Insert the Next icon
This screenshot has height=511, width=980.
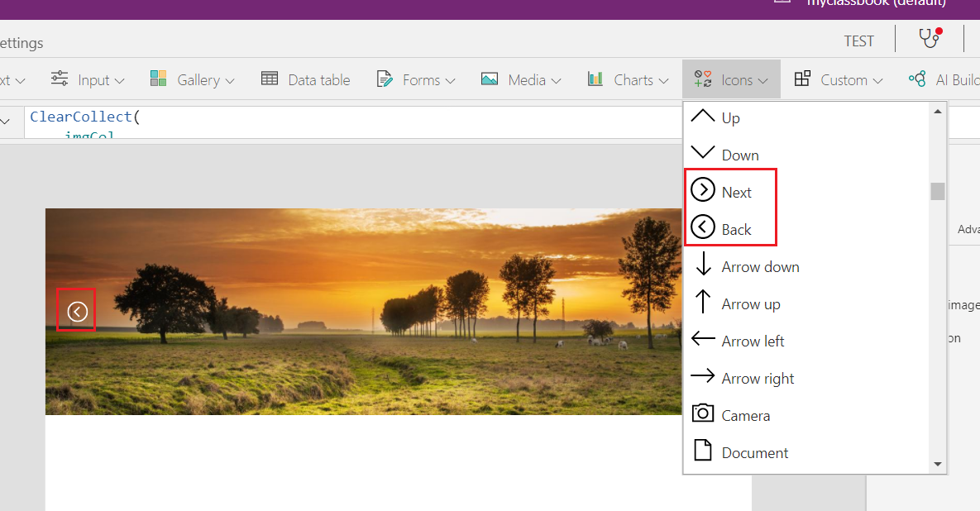(x=736, y=191)
